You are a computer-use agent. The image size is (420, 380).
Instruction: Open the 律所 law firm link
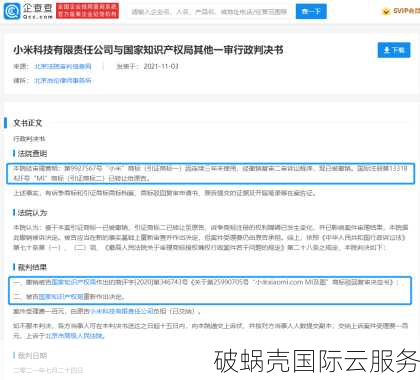[x=63, y=81]
